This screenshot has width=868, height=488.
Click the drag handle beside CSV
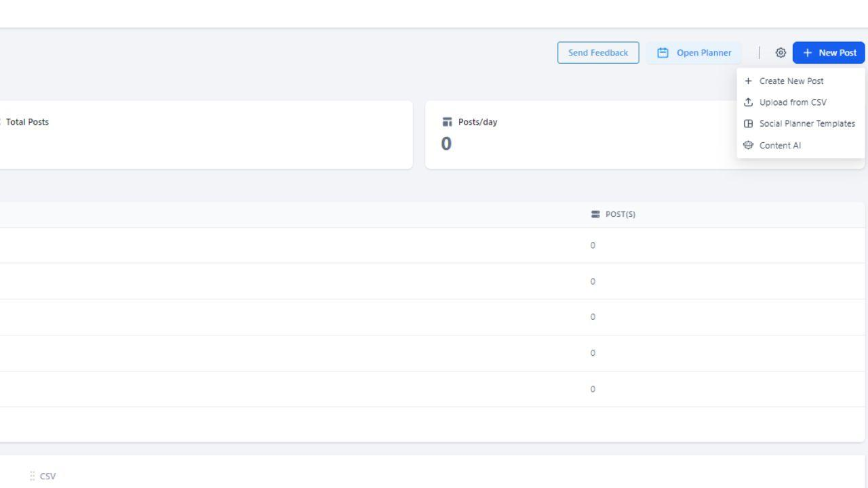[32, 476]
